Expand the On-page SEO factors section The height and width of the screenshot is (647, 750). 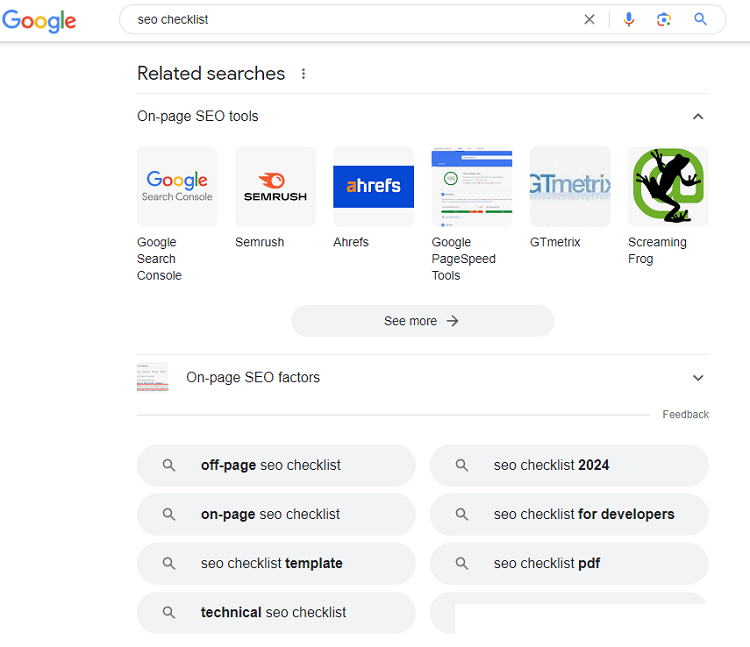(698, 378)
